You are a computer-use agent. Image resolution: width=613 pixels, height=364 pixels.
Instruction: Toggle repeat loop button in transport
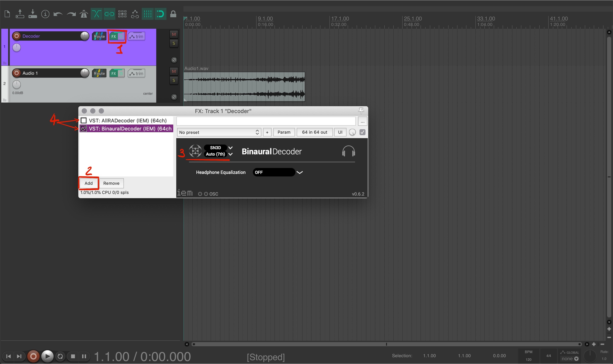(60, 356)
